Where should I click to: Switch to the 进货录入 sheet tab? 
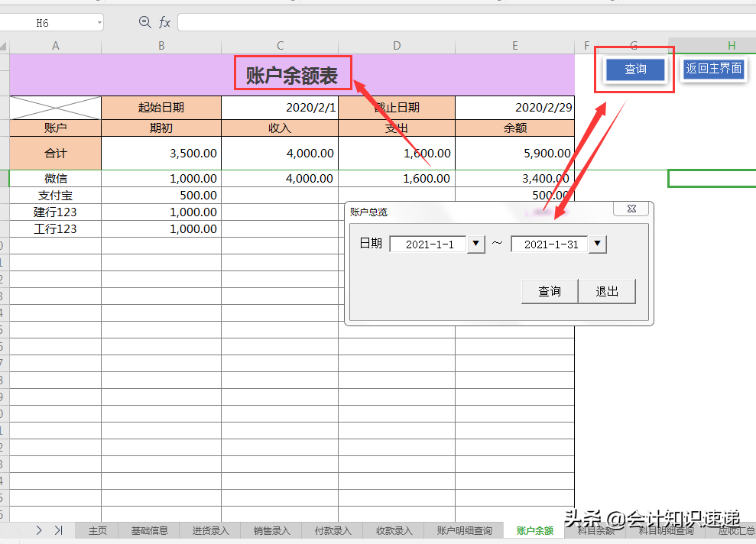pos(210,530)
